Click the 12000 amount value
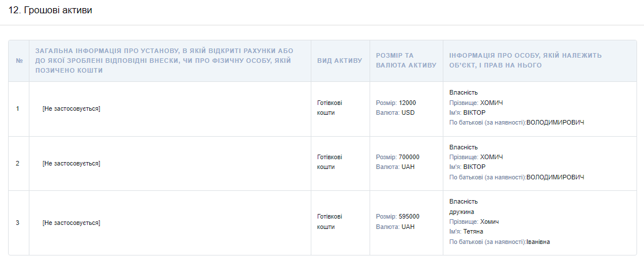Viewport: 644px width, 263px height. (x=407, y=103)
